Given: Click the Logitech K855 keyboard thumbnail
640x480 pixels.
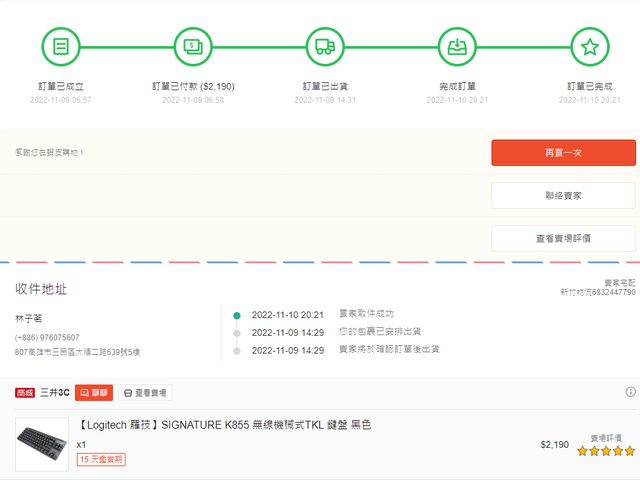Looking at the screenshot, I should pos(42,444).
